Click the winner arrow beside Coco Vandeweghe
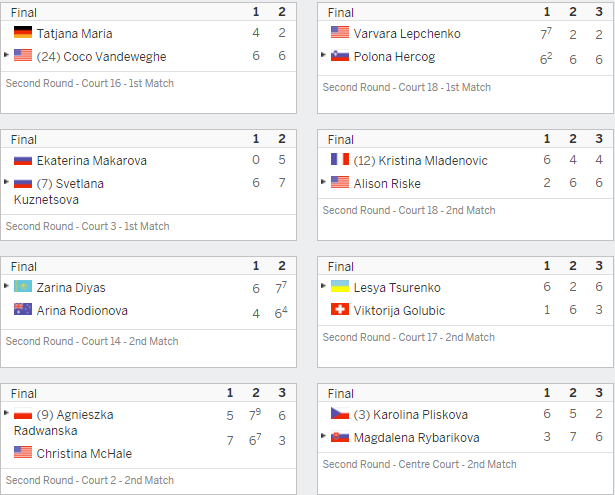Image resolution: width=615 pixels, height=495 pixels. coord(6,55)
